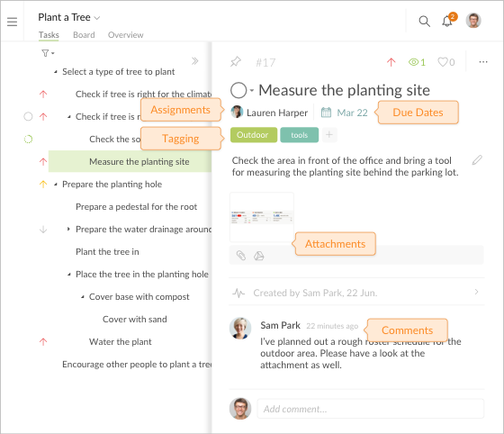Click the search magnifier icon
The width and height of the screenshot is (504, 434).
coord(424,22)
